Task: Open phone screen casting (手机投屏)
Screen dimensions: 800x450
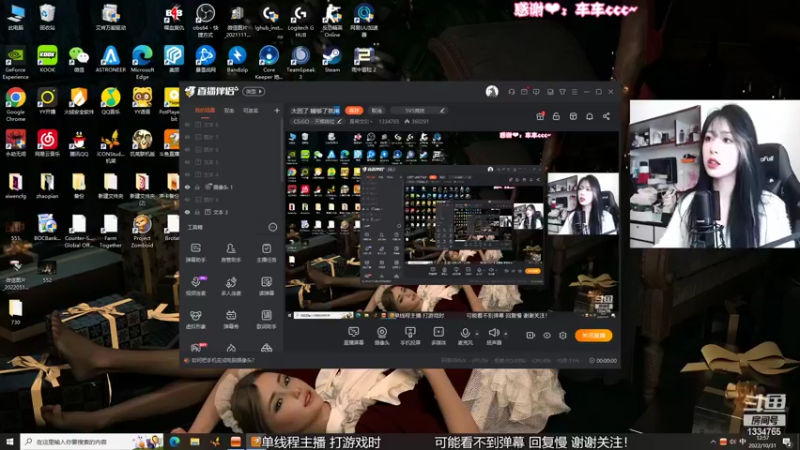Action: click(x=410, y=336)
